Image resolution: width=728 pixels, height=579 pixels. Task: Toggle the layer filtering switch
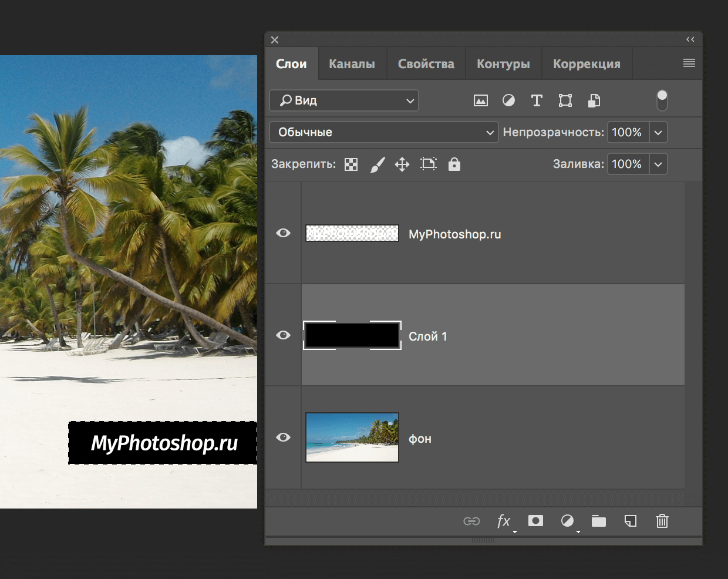click(662, 100)
